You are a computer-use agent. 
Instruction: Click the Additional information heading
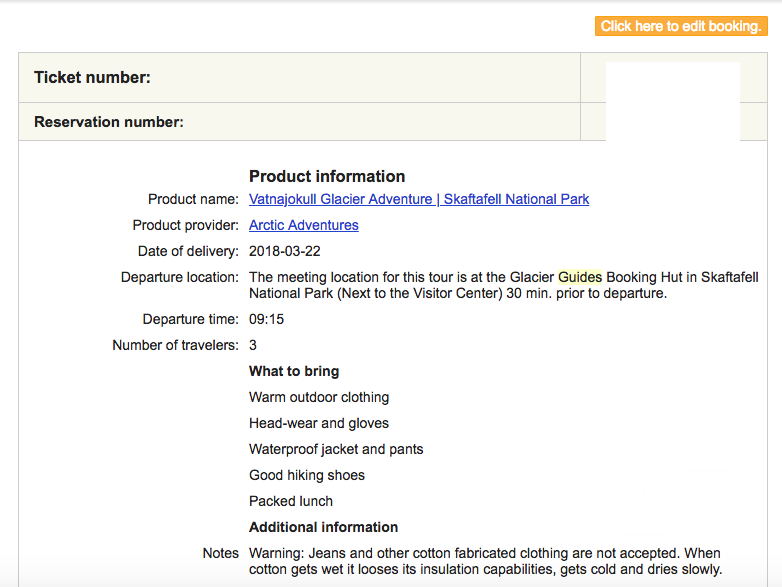324,527
